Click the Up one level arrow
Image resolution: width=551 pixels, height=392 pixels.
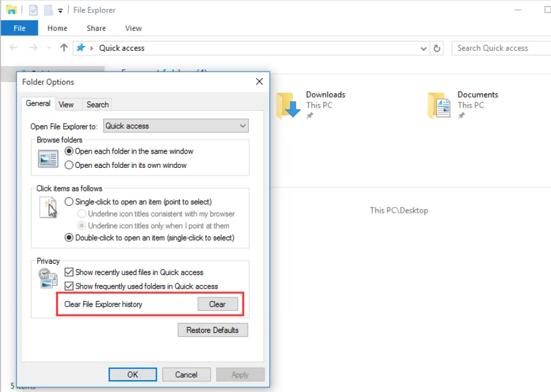click(x=64, y=48)
